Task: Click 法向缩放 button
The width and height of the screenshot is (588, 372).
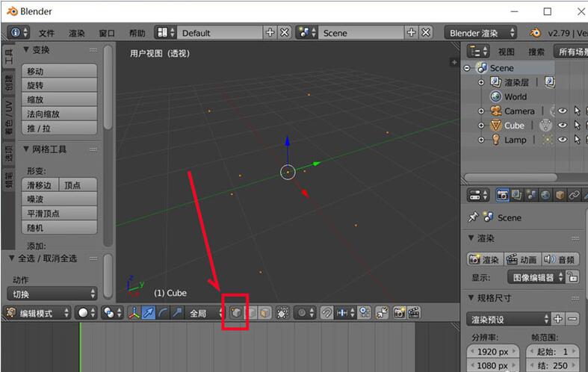Action: pyautogui.click(x=59, y=114)
